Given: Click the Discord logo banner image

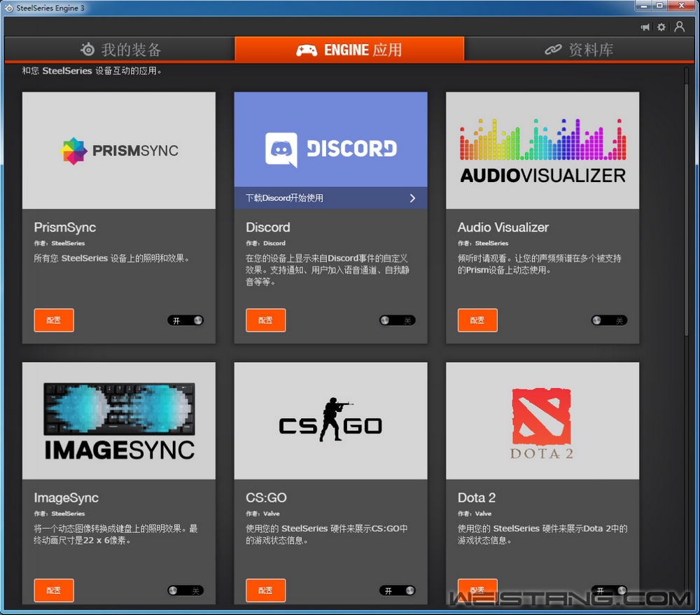Looking at the screenshot, I should coord(331,140).
